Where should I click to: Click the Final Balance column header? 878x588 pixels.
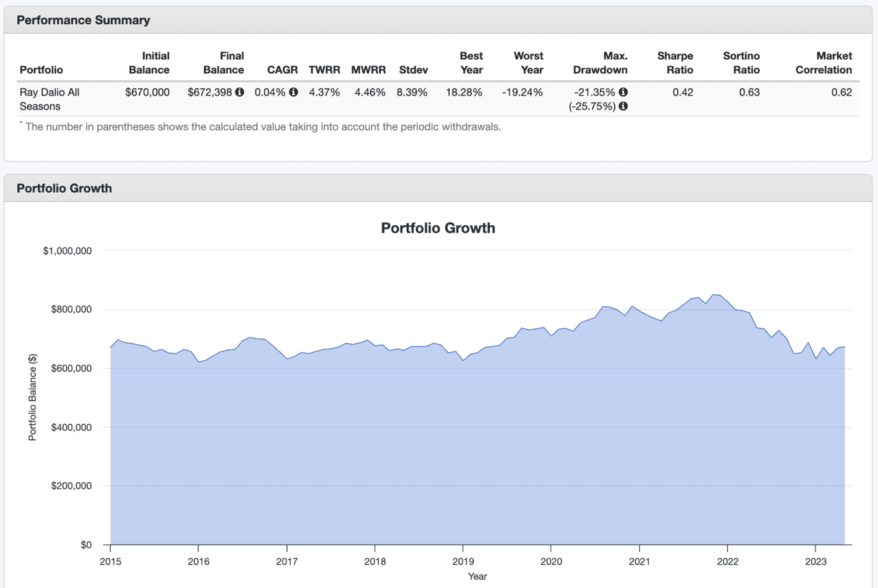[223, 63]
